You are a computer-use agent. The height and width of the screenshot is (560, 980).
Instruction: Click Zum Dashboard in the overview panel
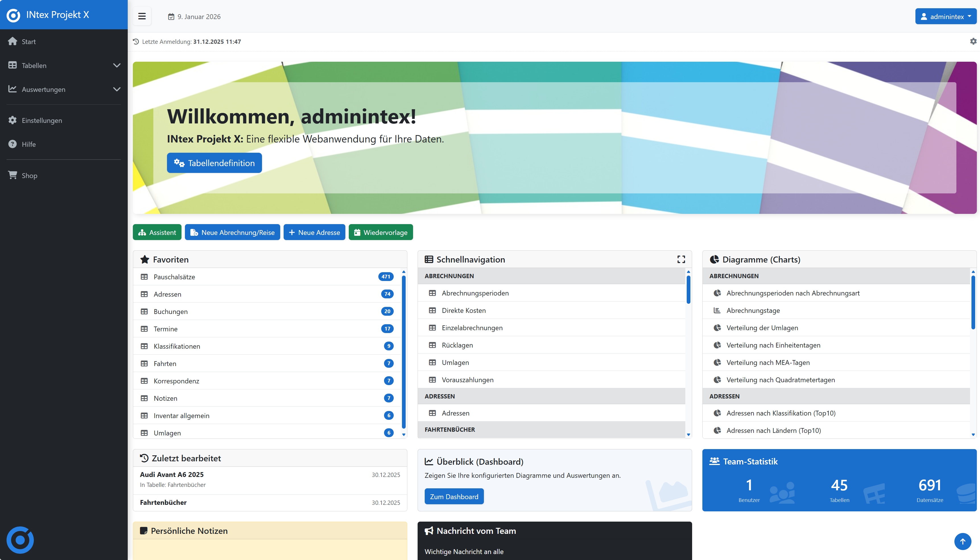(454, 496)
